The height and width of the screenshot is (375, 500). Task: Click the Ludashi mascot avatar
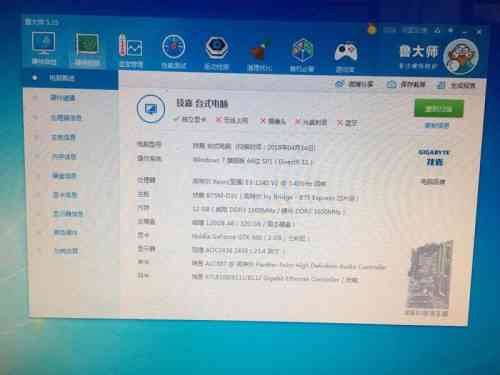pyautogui.click(x=462, y=56)
